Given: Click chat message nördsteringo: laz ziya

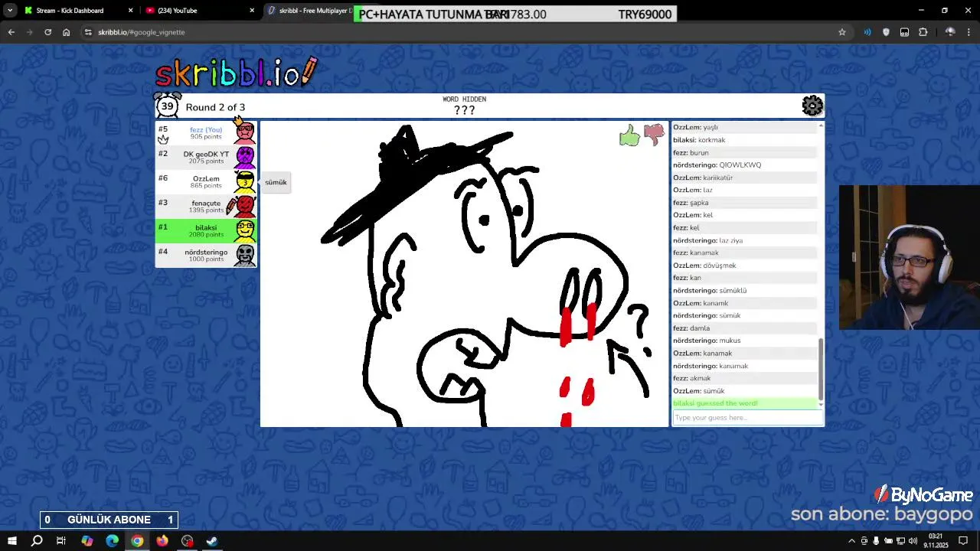Looking at the screenshot, I should (707, 240).
